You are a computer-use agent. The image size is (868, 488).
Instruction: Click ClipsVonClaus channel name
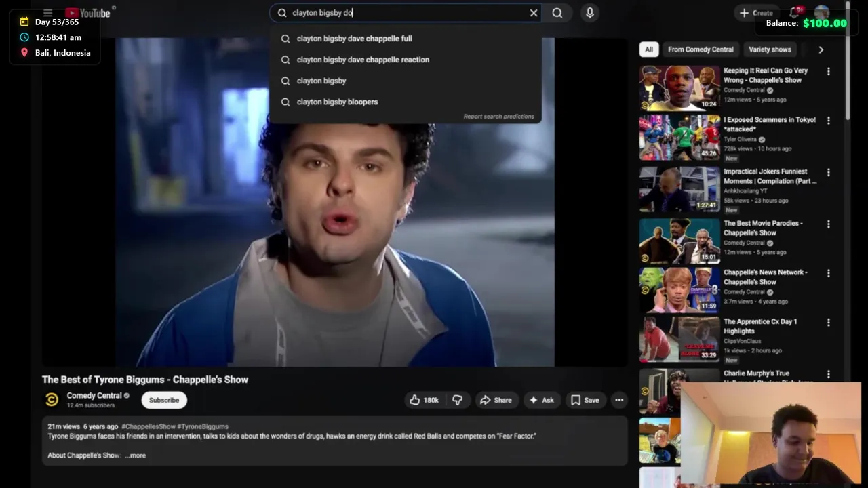point(742,341)
